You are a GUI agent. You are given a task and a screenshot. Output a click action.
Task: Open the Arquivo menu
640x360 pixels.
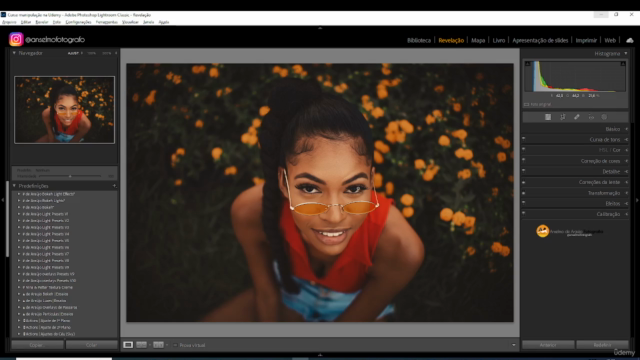point(9,22)
